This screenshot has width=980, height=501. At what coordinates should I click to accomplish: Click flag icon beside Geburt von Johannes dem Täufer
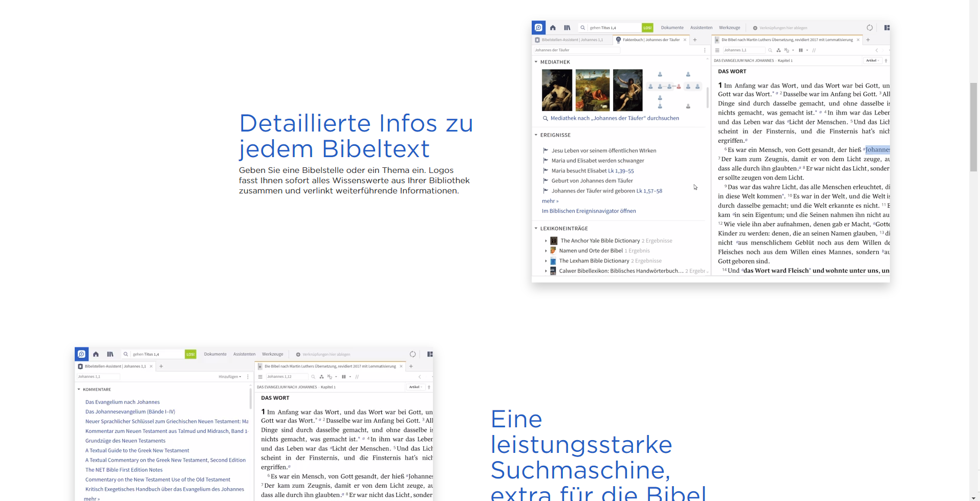[546, 181]
